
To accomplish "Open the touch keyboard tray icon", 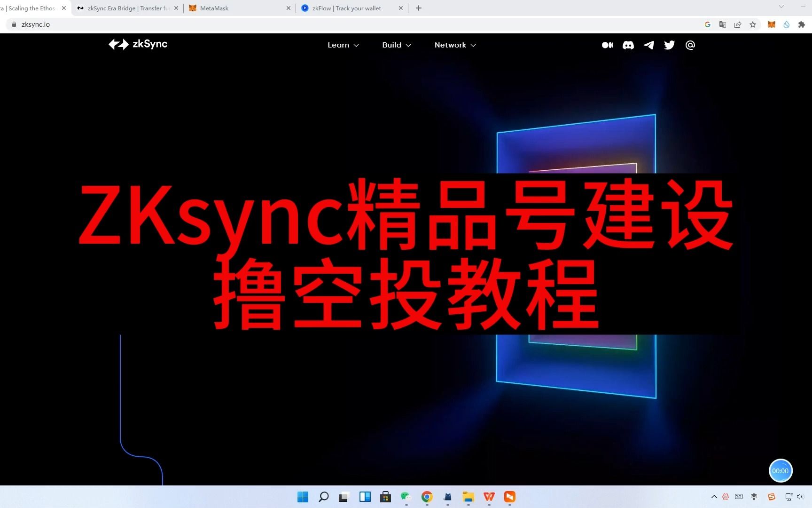I will 739,497.
